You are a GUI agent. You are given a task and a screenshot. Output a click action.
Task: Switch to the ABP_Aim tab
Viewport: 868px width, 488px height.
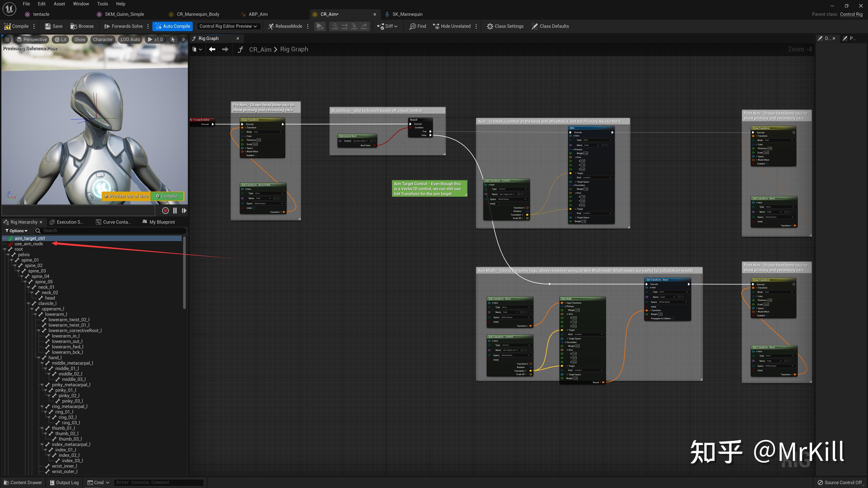tap(258, 14)
